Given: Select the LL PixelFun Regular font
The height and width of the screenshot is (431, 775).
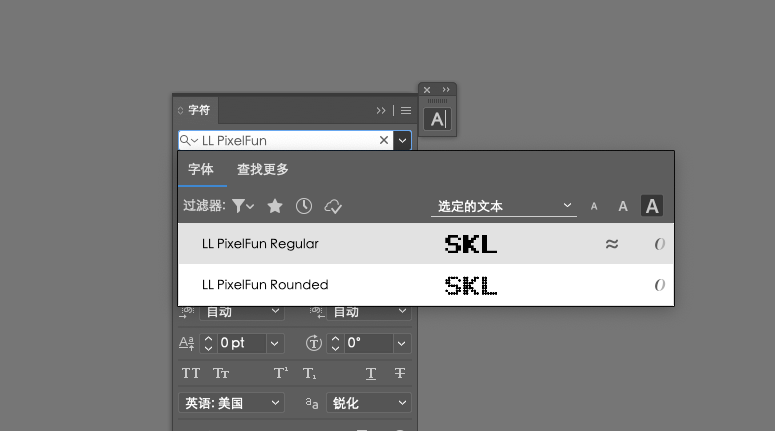Looking at the screenshot, I should pos(426,244).
